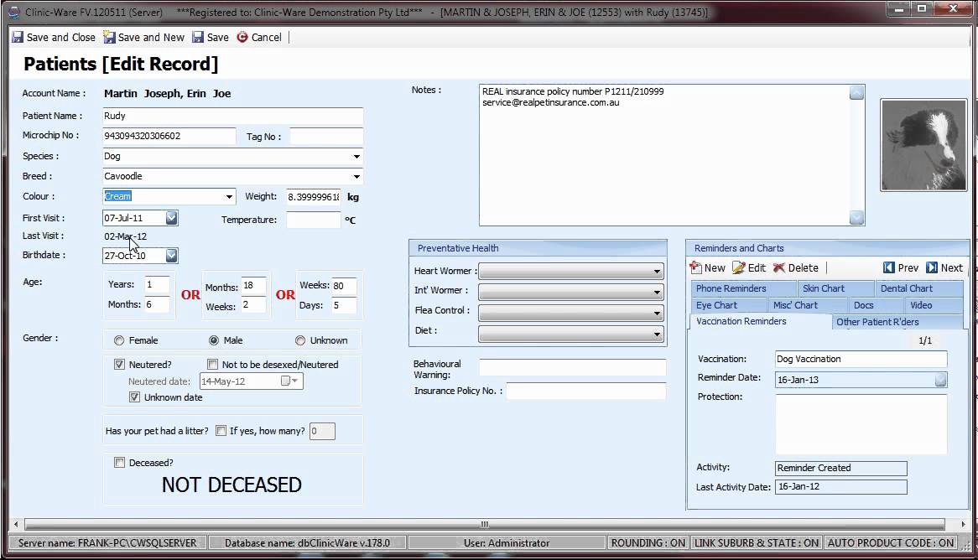Open the Reminder Date picker
The height and width of the screenshot is (560, 978).
pos(940,380)
